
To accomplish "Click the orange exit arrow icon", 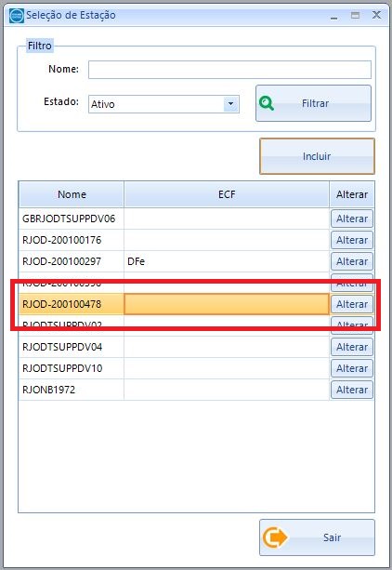I will coord(274,537).
